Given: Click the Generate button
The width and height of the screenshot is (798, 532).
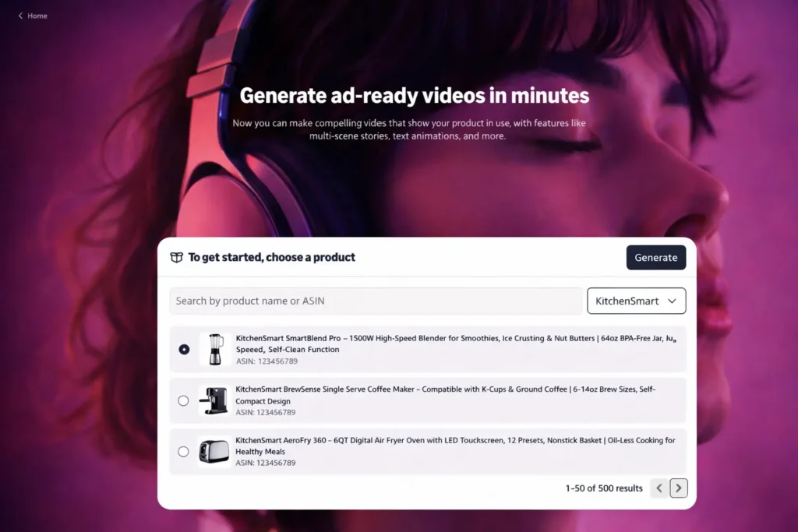Looking at the screenshot, I should 655,257.
